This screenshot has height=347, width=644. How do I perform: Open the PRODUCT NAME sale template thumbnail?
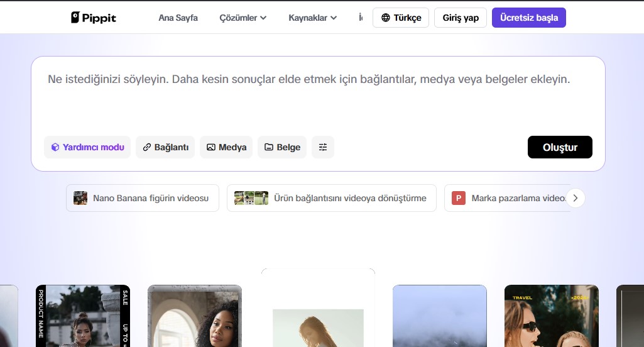83,316
